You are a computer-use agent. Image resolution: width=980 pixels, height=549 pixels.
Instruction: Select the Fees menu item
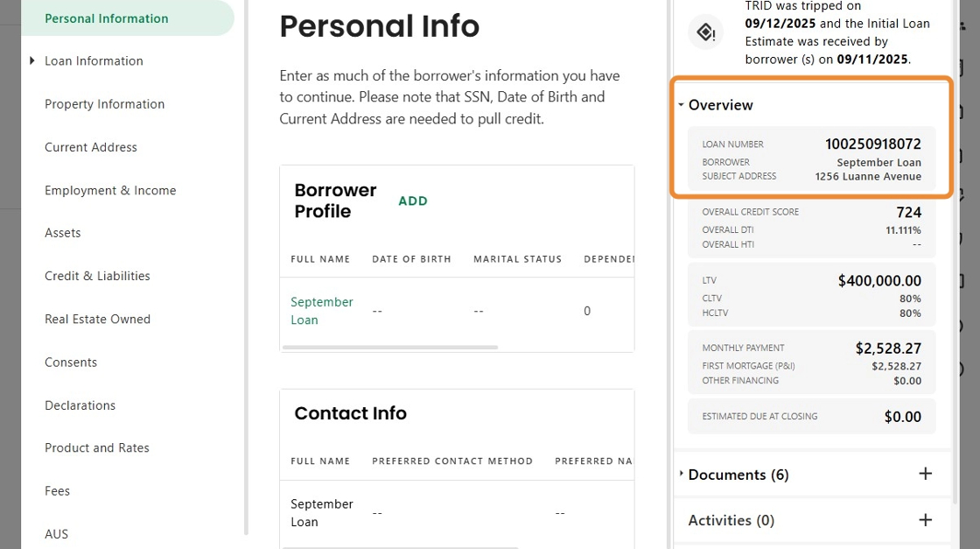pyautogui.click(x=57, y=491)
